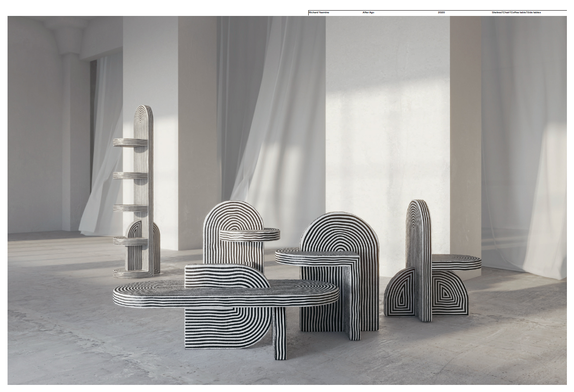Open the Shelves category in header
The width and height of the screenshot is (574, 392).
tap(496, 12)
